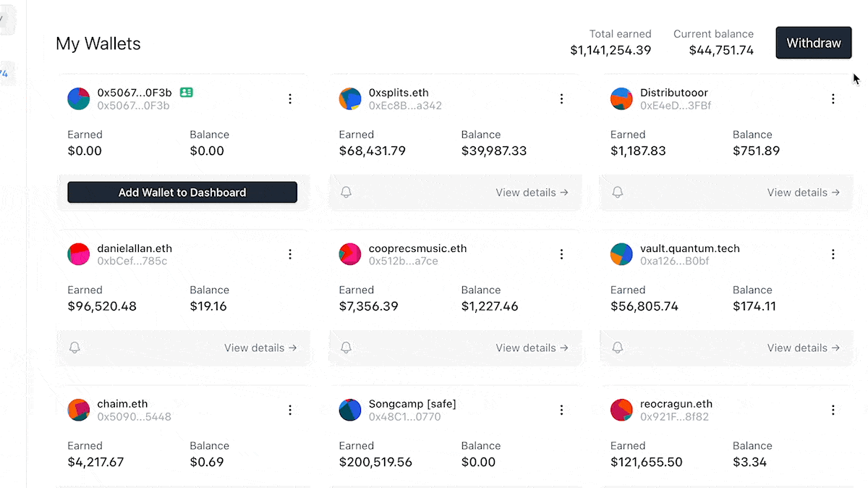
Task: Open the options menu for vault.quantum.tech
Action: coord(833,254)
